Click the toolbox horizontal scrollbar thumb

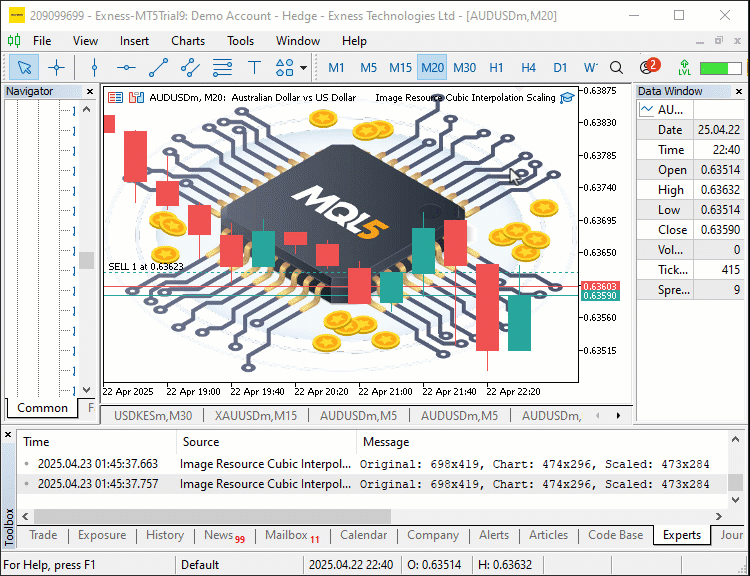click(212, 517)
